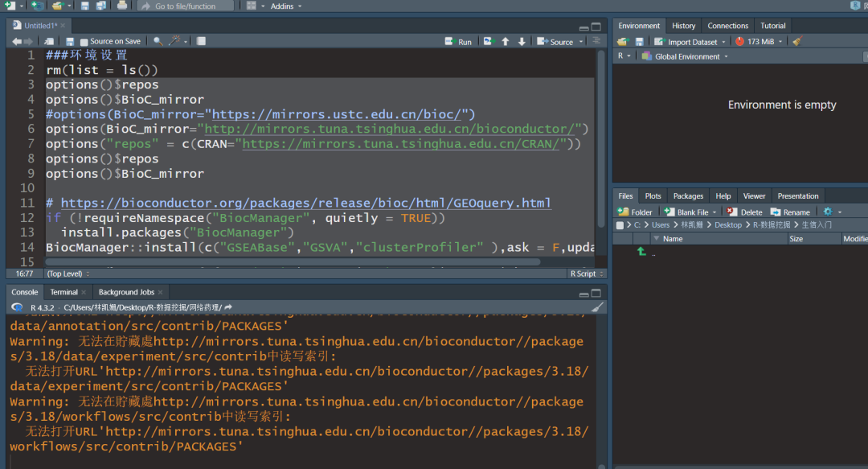Open the R language selector dropdown
The height and width of the screenshot is (469, 868).
[x=624, y=56]
